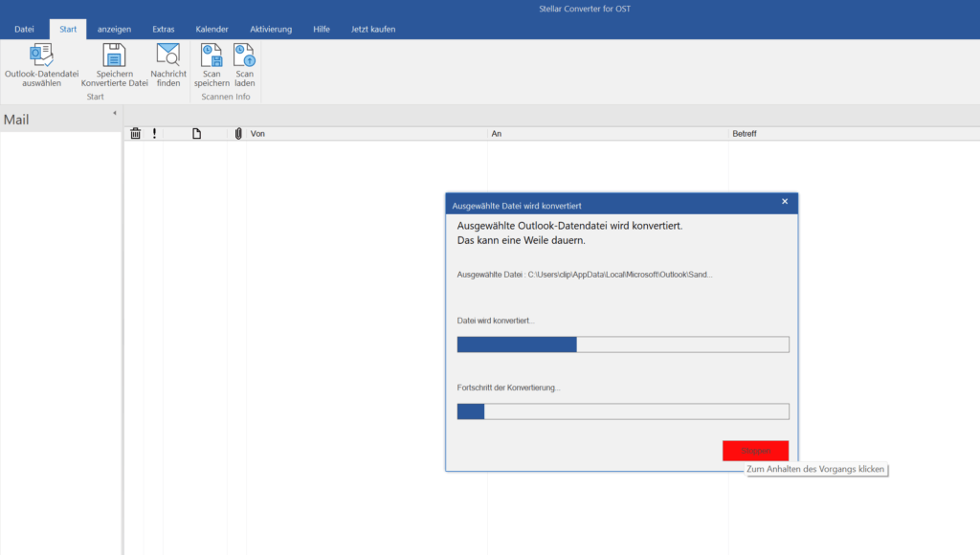Open the Jetzt kaufen tab
Viewport: 980px width, 555px height.
click(x=373, y=29)
